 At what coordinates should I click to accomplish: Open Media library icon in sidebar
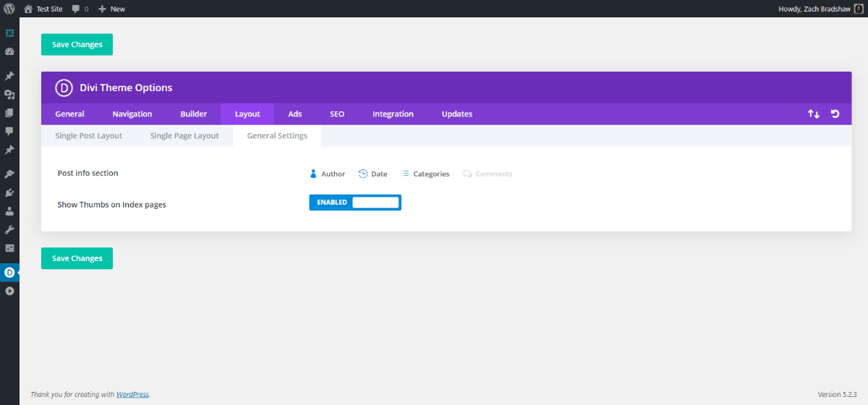click(9, 95)
